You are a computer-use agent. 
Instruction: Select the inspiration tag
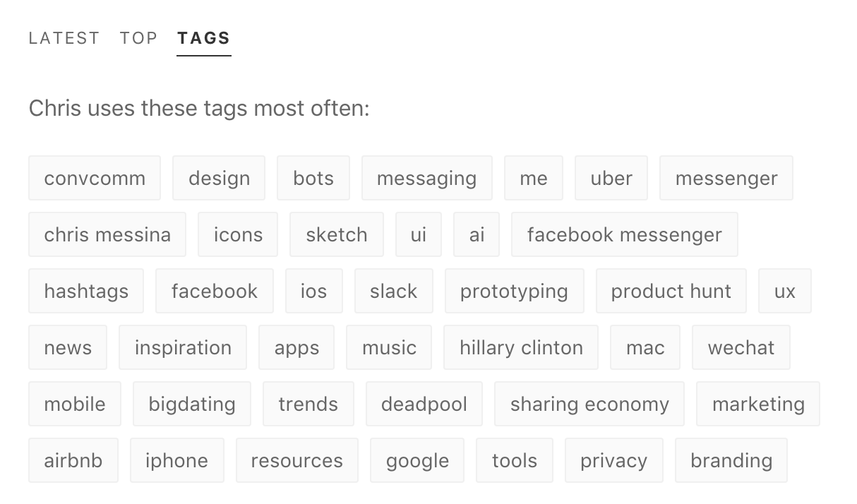click(183, 347)
